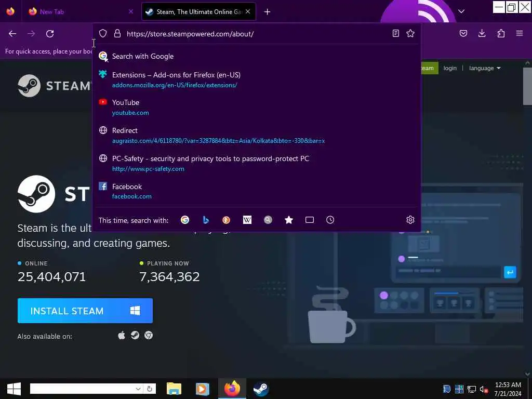The image size is (532, 399).
Task: Click the scrollbar down arrow
Action: (527, 374)
